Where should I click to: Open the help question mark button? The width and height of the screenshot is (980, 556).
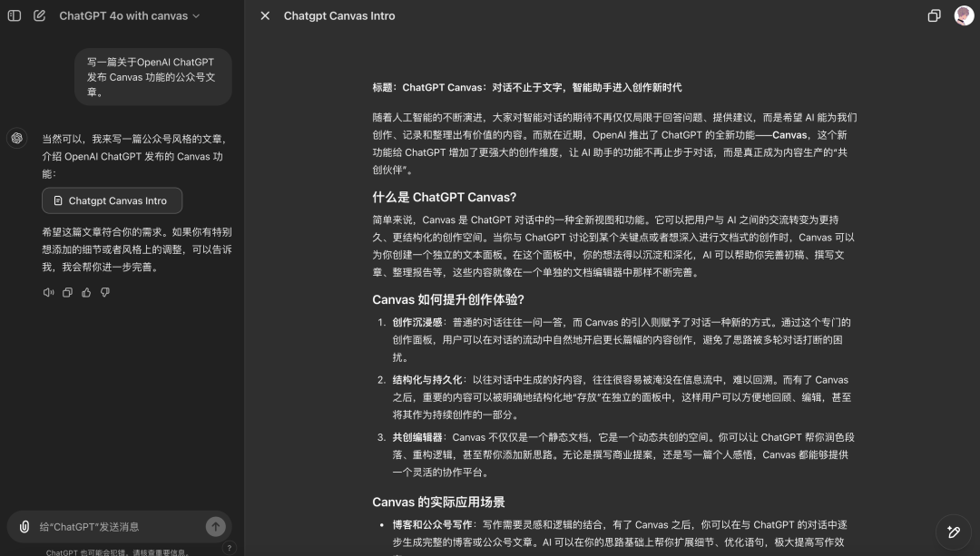(x=229, y=547)
